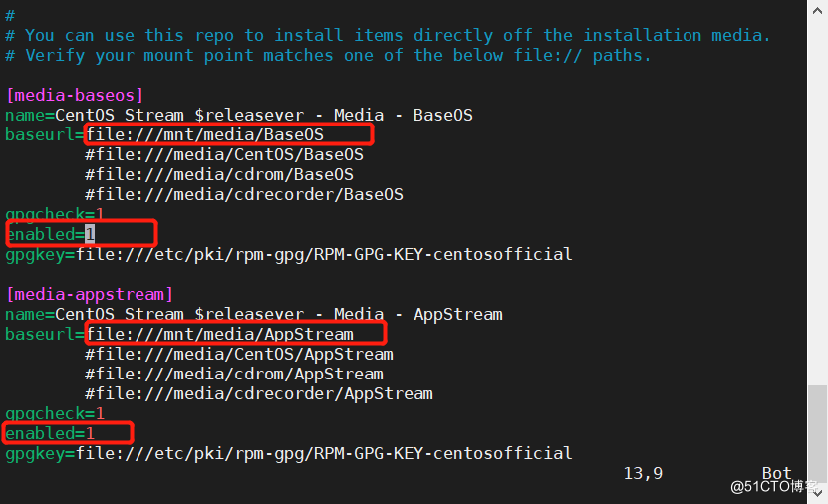Click the gpgkey line under media-baseos
Viewport: 828px width, 504px height.
tap(289, 254)
